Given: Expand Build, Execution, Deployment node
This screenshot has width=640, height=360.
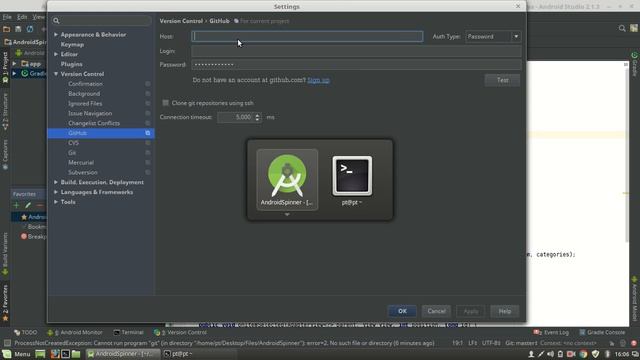Looking at the screenshot, I should (56, 182).
